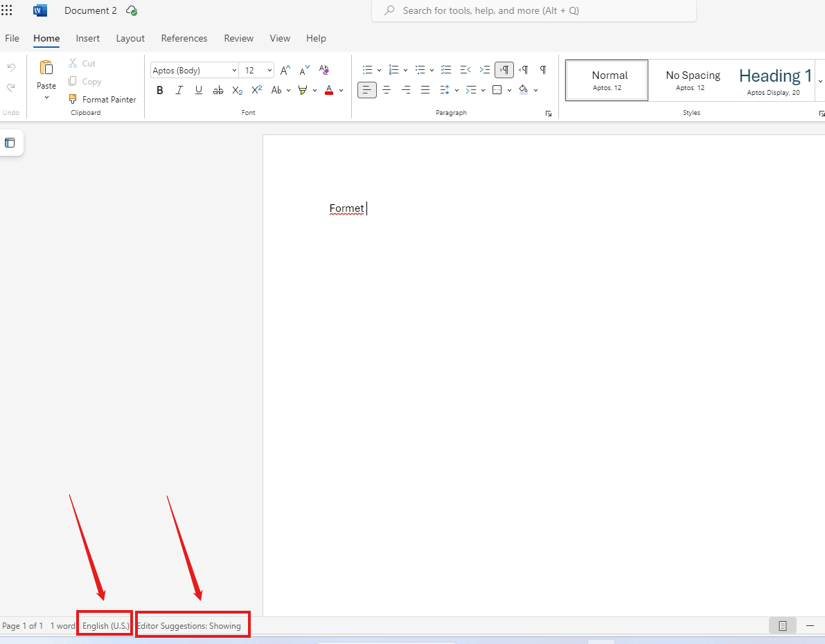Click Increase Indent in the Paragraph group
825x644 pixels.
(484, 69)
